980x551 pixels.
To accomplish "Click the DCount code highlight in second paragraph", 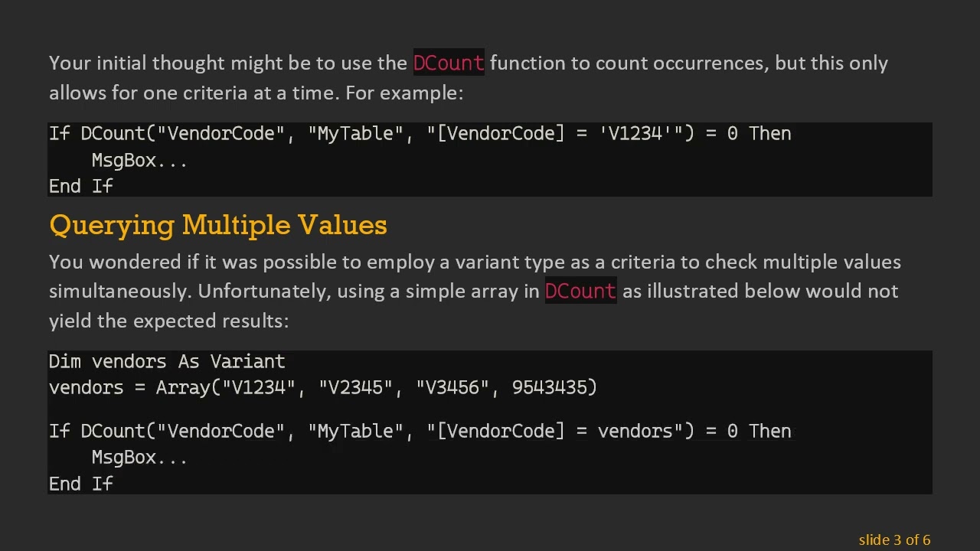I will click(x=580, y=291).
